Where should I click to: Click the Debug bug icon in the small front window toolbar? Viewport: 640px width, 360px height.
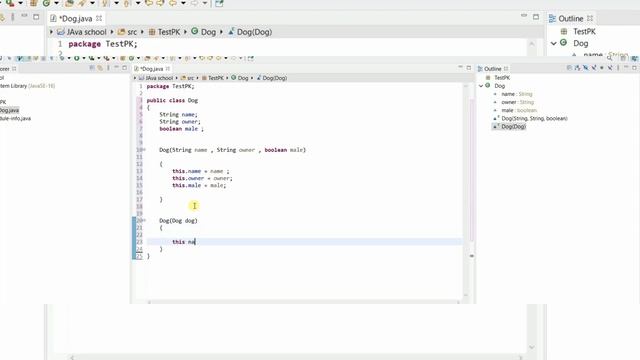62,58
